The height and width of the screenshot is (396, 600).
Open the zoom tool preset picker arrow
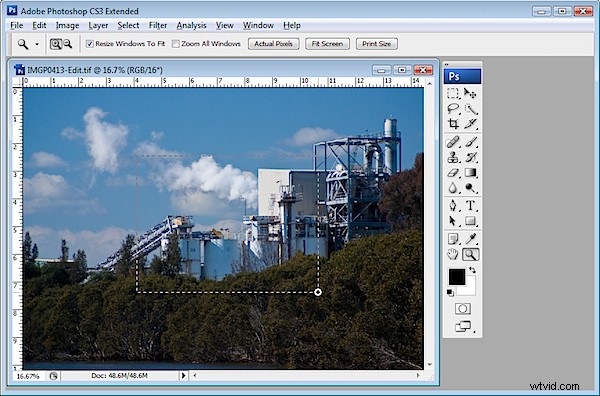pos(37,44)
